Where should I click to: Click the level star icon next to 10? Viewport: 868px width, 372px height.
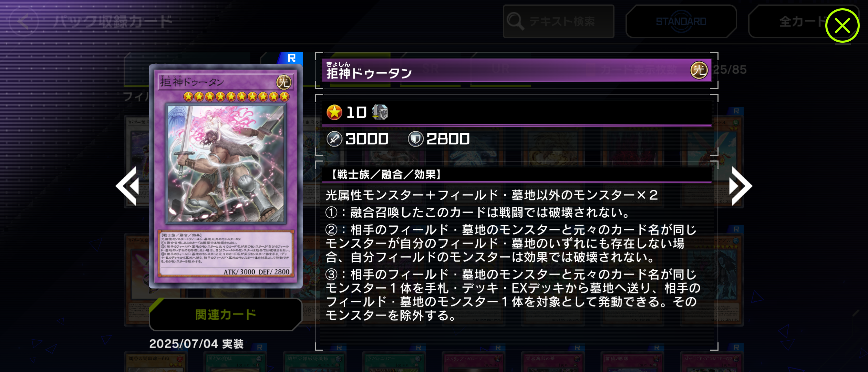coord(334,112)
